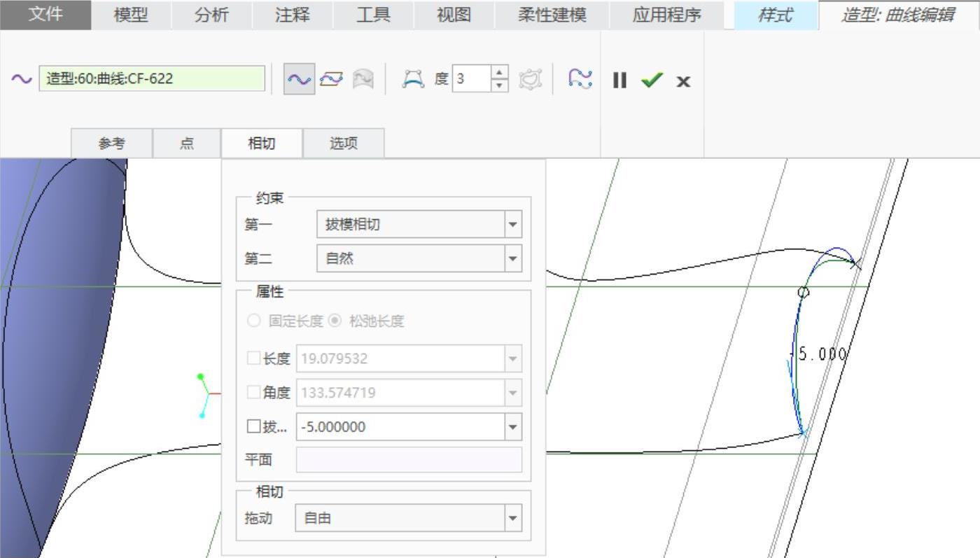Click the 平面 reference field
The width and height of the screenshot is (980, 558).
click(x=409, y=460)
